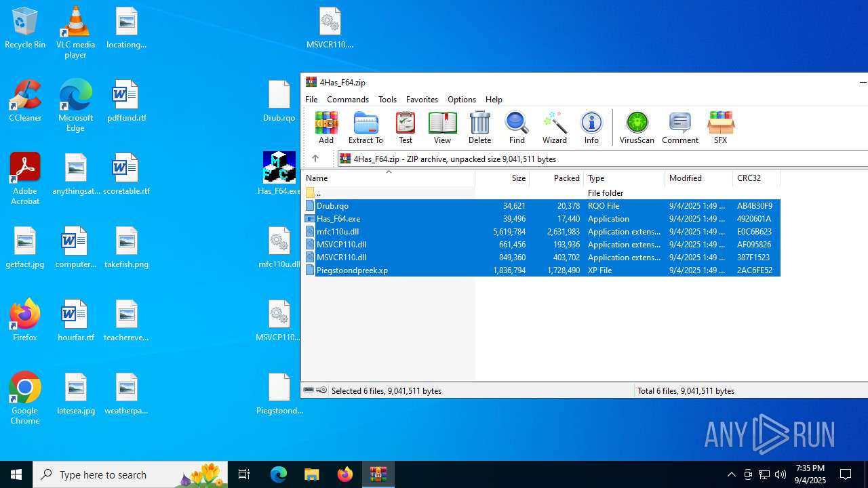Open the Tools menu
The height and width of the screenshot is (488, 868).
(387, 99)
